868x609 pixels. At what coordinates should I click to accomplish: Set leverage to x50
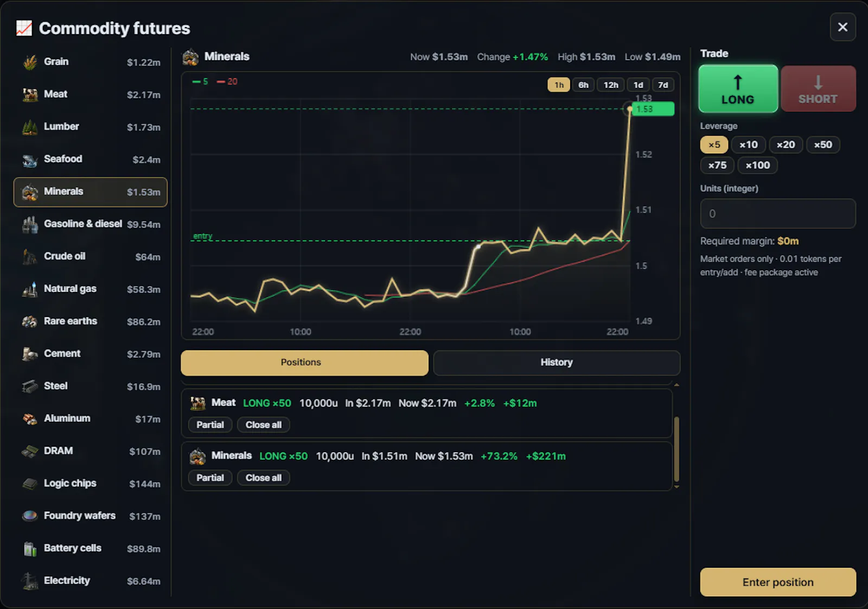(823, 145)
